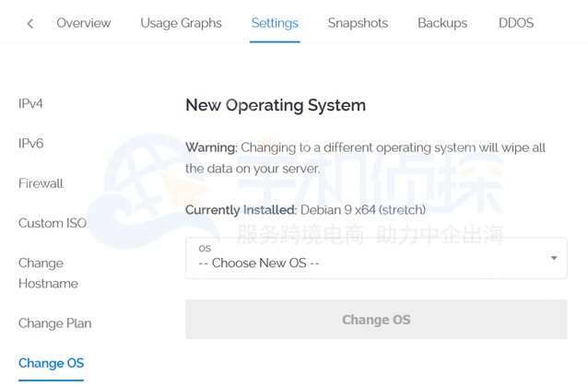View the DDOS tab

516,23
